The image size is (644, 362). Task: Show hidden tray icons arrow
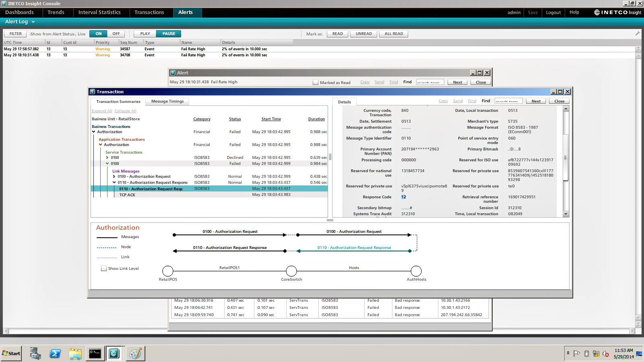pos(568,353)
